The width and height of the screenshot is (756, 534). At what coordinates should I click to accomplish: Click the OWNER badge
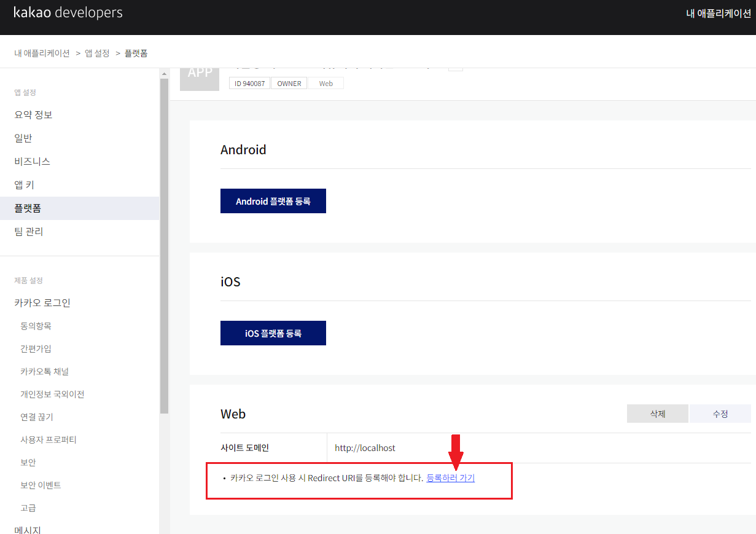point(289,84)
